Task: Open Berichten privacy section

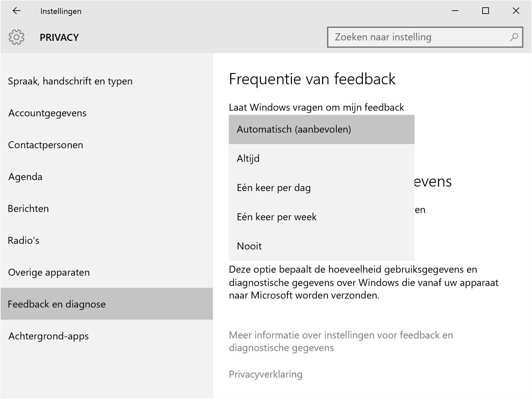Action: 29,209
